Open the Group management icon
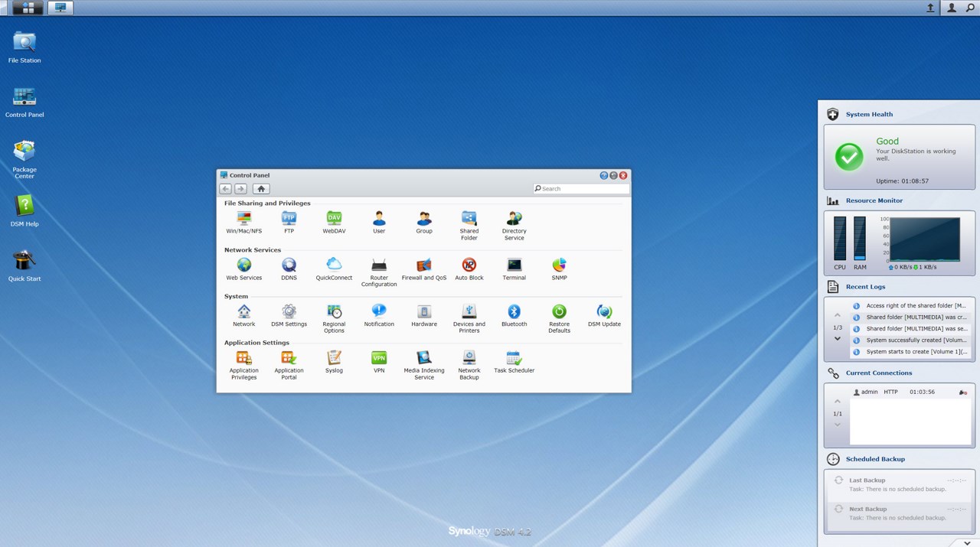This screenshot has height=547, width=980. pyautogui.click(x=424, y=223)
